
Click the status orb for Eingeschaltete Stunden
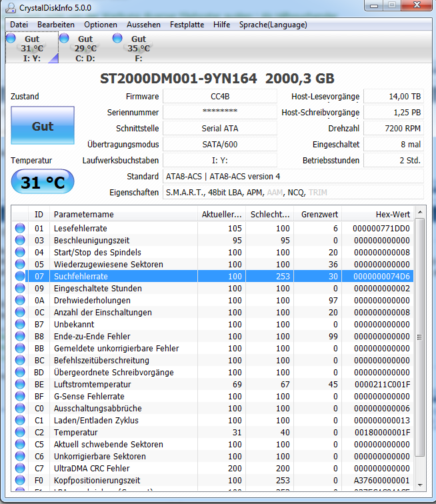pos(20,288)
